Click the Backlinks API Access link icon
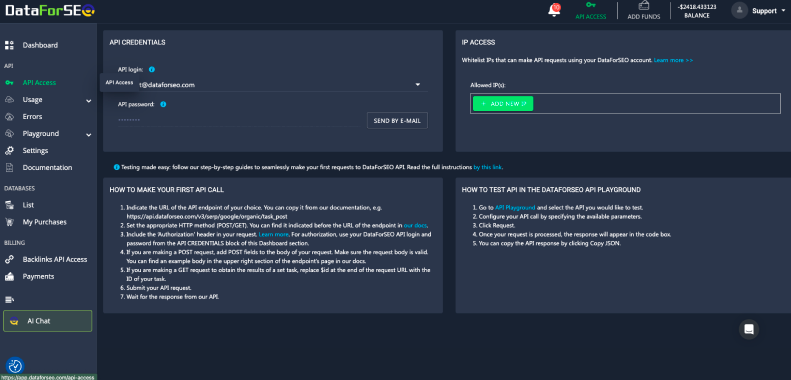 pyautogui.click(x=9, y=259)
